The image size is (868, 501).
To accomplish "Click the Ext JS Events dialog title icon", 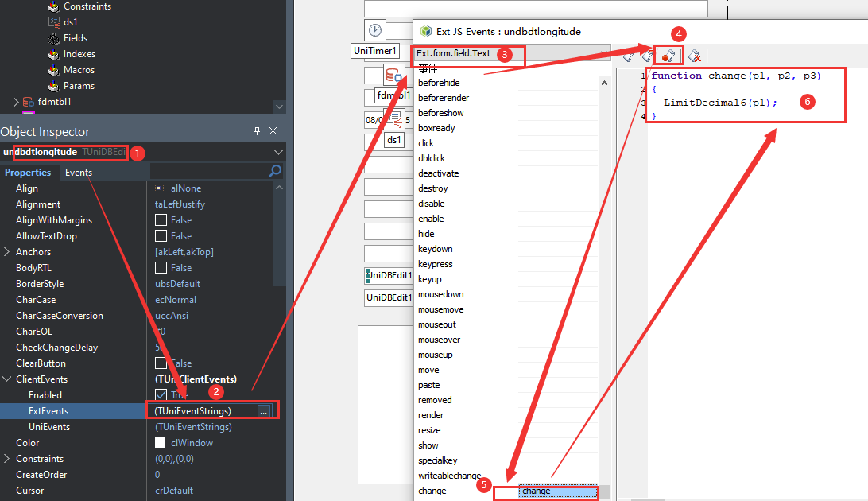I will [426, 32].
